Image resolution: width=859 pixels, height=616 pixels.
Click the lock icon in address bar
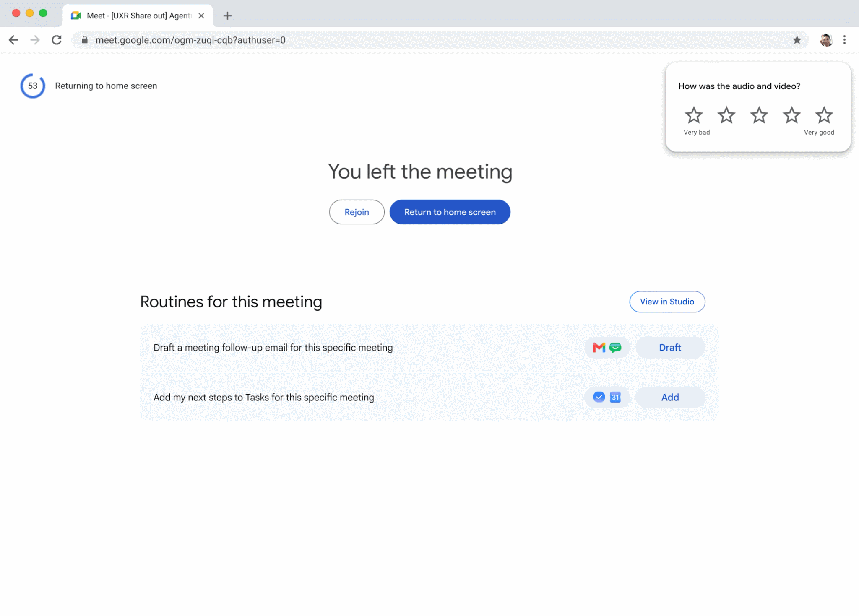(85, 40)
